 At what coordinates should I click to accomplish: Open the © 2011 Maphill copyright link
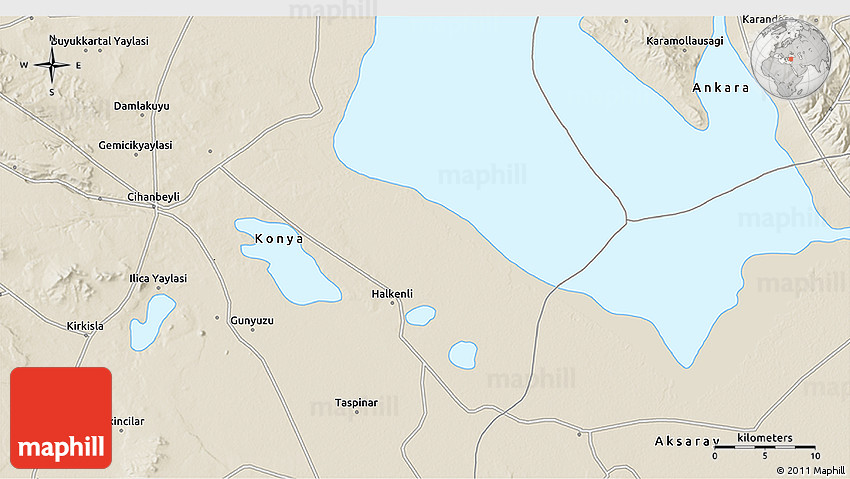coord(809,470)
